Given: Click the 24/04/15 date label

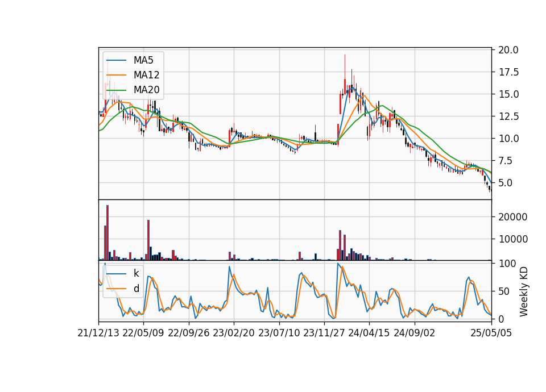Looking at the screenshot, I should coord(369,333).
